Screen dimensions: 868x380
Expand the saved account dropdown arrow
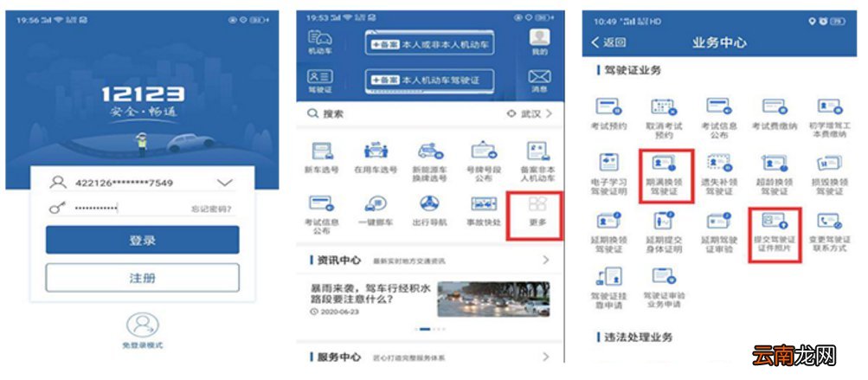225,183
